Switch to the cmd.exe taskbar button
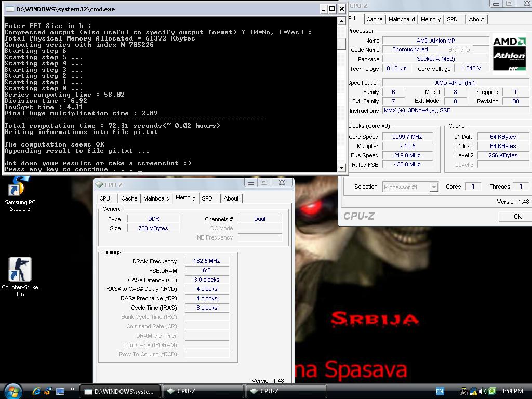Viewport: 532px width, 399px height. [120, 391]
